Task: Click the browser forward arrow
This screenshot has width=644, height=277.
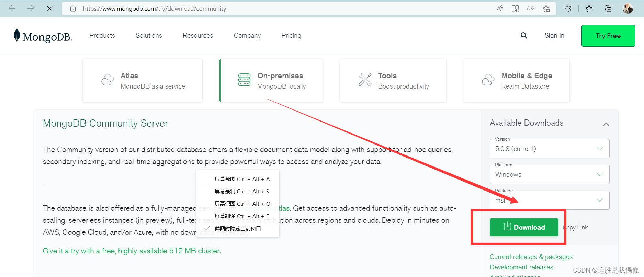Action: point(31,9)
